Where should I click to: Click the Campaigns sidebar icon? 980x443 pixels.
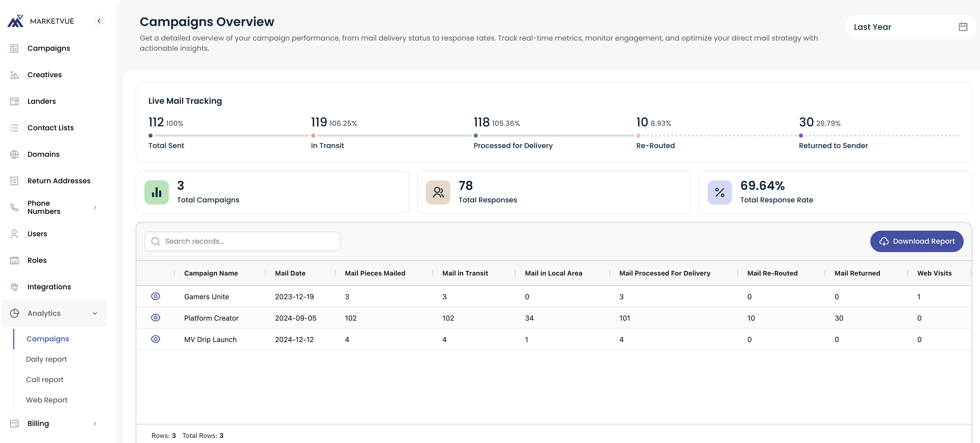(15, 48)
